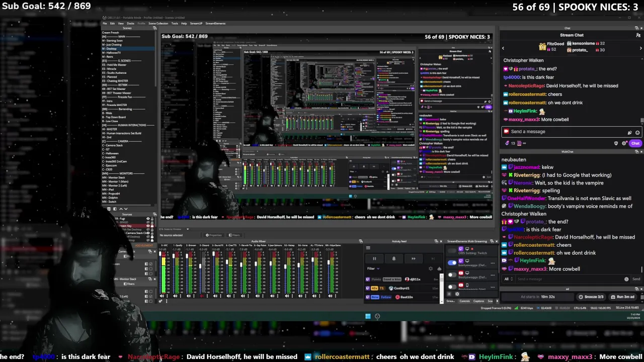Click the orange ADD ELEMENT button

(144, 245)
